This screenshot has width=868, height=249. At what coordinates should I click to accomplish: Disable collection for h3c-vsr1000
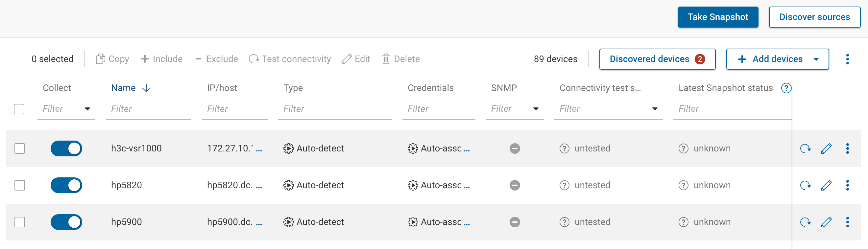pyautogui.click(x=66, y=148)
